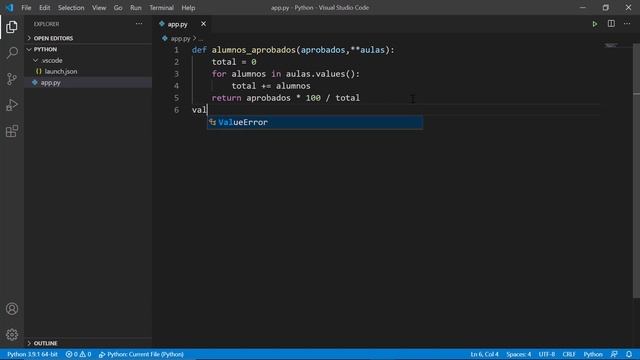Screen dimensions: 640x360
Task: Click app.py in the breadcrumb path
Action: click(x=180, y=38)
